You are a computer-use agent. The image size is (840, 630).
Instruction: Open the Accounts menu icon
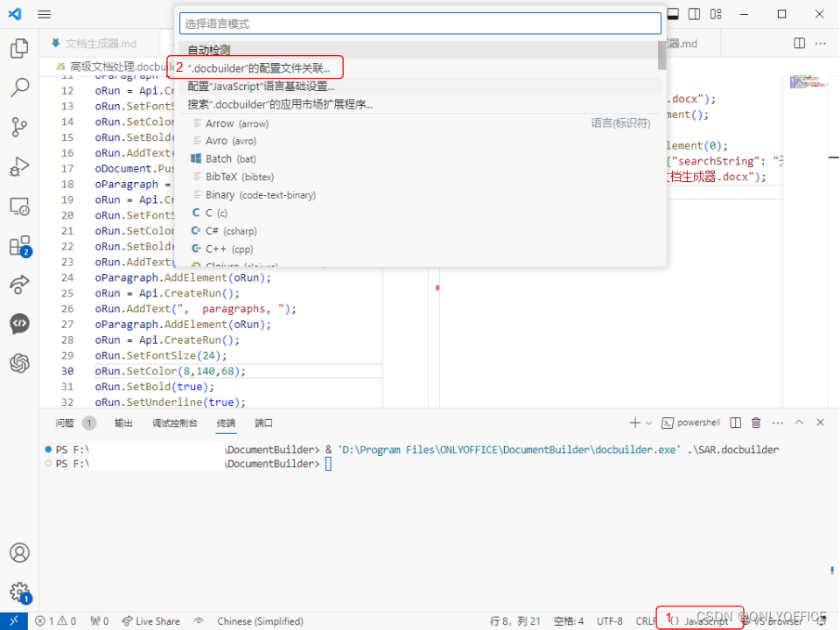tap(19, 552)
